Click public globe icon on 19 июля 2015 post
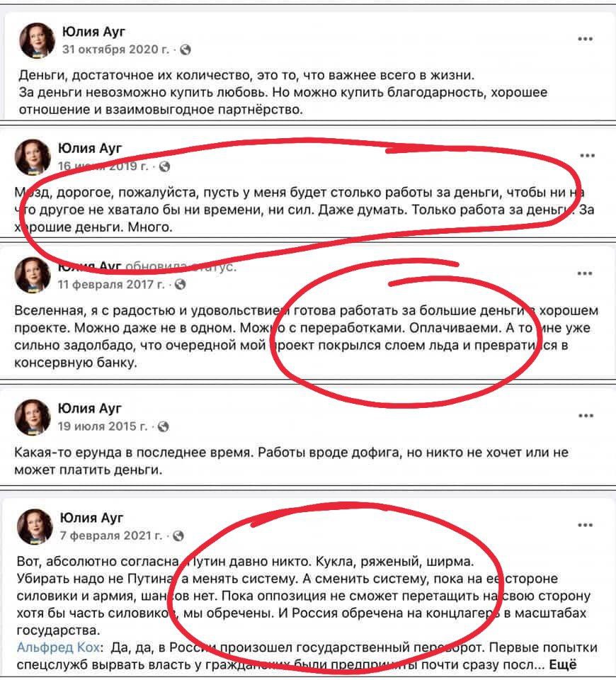 tap(163, 426)
